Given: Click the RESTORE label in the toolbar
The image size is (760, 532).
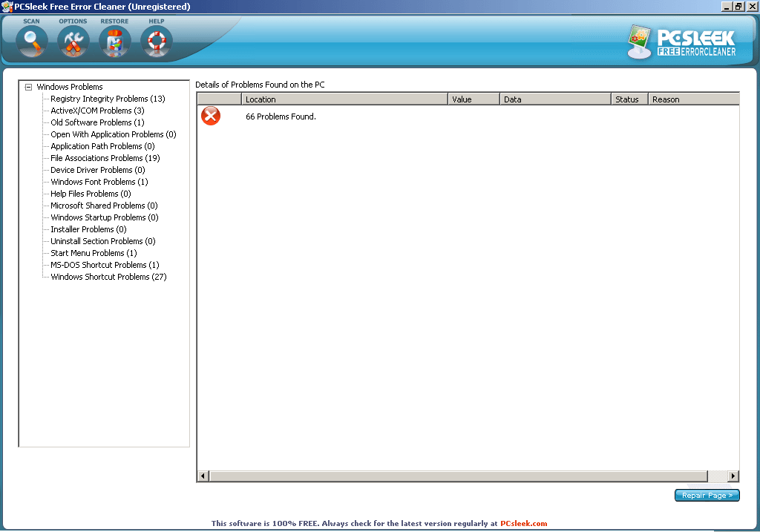Looking at the screenshot, I should point(114,22).
